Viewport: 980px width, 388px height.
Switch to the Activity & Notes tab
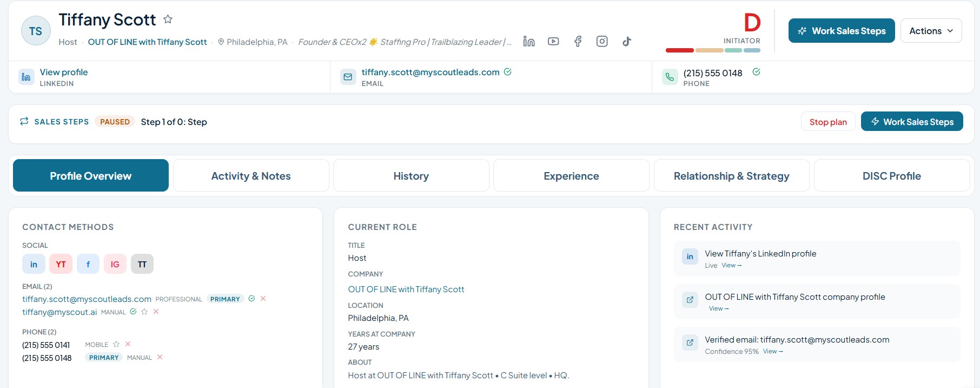[x=251, y=175]
